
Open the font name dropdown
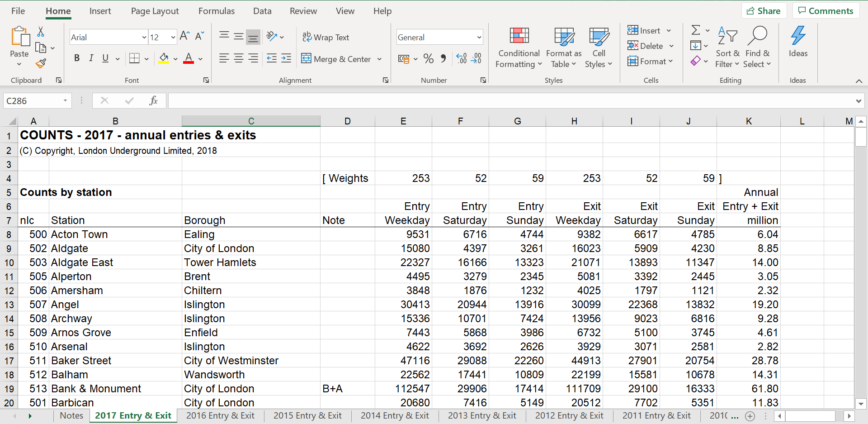[x=144, y=38]
